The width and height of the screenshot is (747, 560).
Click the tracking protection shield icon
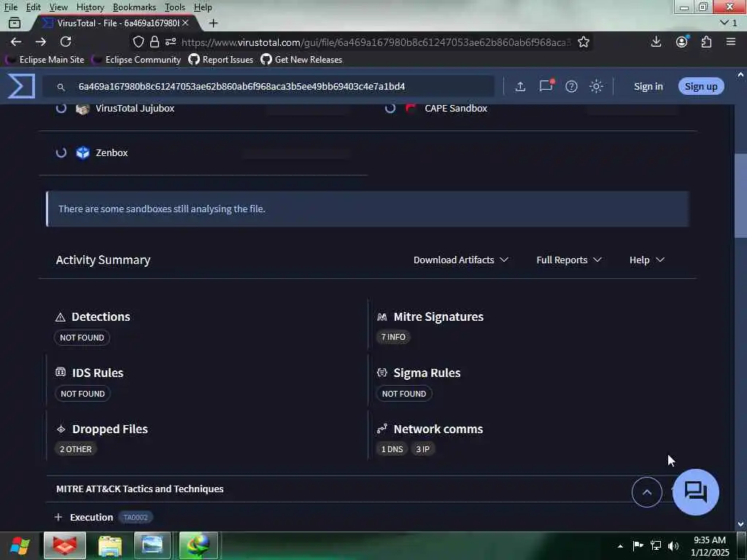pyautogui.click(x=138, y=42)
